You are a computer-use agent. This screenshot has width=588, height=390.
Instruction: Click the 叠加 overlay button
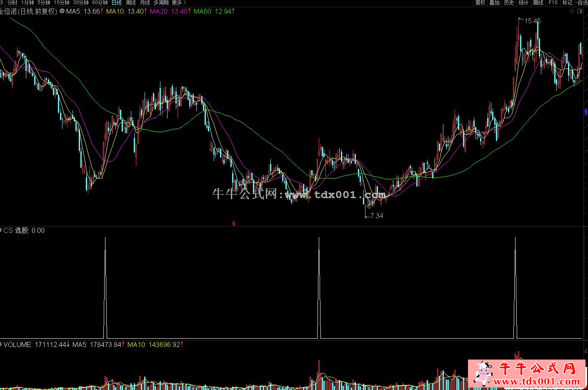point(495,3)
